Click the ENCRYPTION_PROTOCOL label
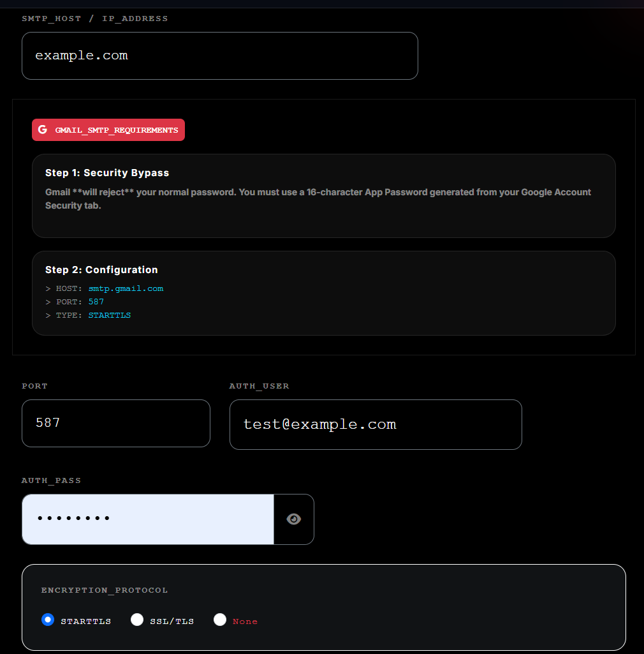644x654 pixels. pyautogui.click(x=105, y=590)
